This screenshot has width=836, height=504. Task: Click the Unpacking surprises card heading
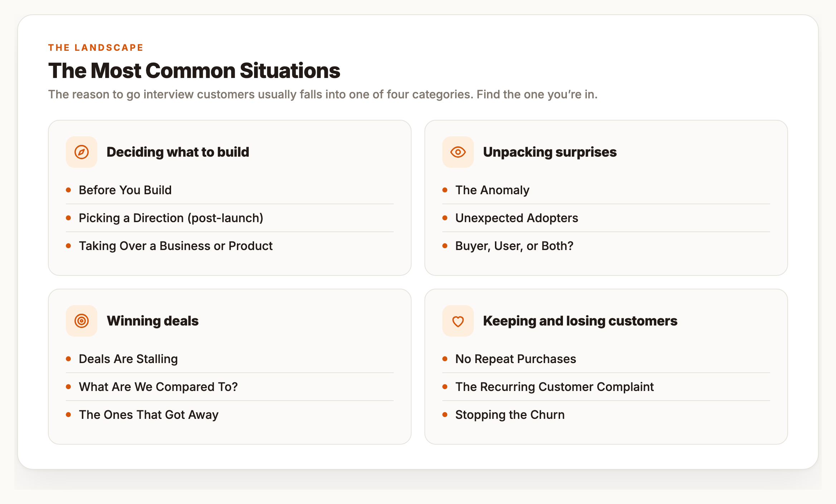[550, 152]
